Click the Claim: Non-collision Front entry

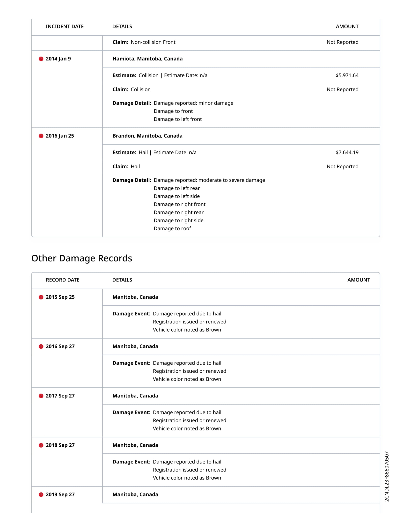click(x=144, y=42)
